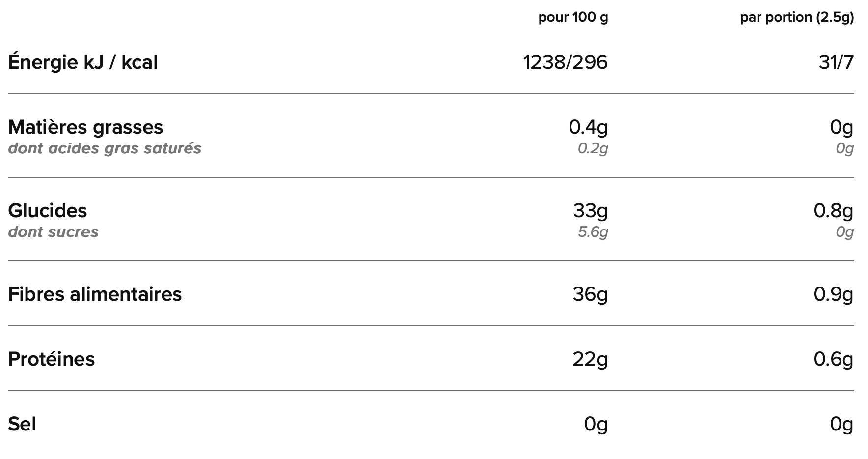
Task: Select the Sel row label
Action: (x=22, y=424)
